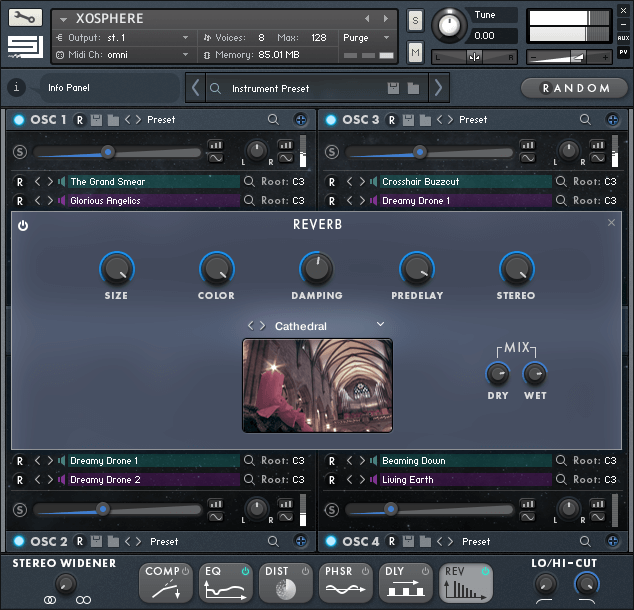634x610 pixels.
Task: Search samples for The Grand Smear
Action: pos(249,182)
